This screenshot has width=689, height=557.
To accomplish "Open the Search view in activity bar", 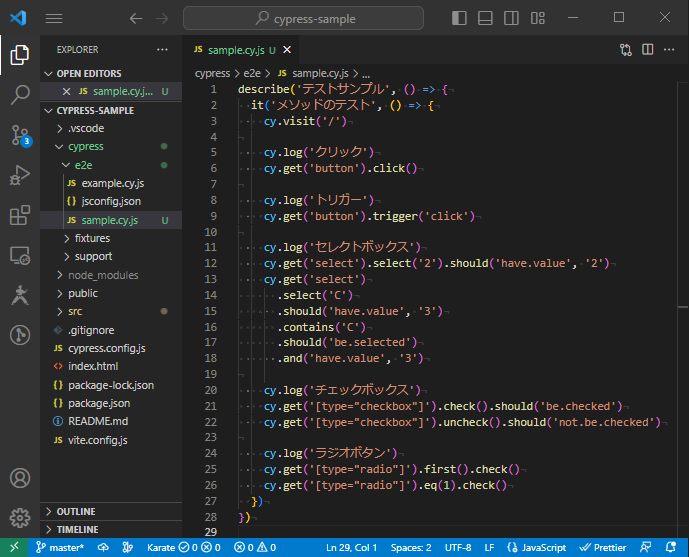I will [20, 95].
